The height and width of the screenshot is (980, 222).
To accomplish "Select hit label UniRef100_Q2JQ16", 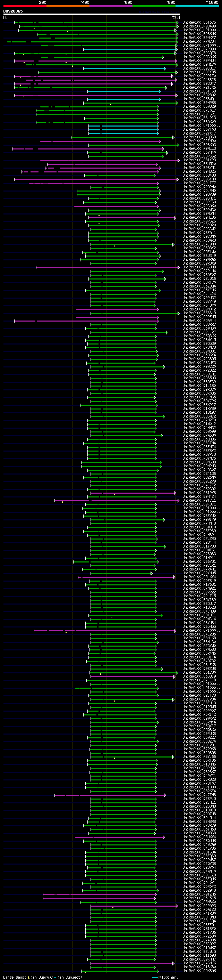I will coord(199,279).
